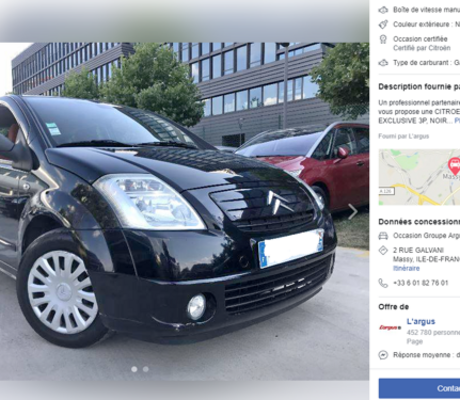The width and height of the screenshot is (460, 400).
Task: Click the main Citroën car photo
Action: (x=184, y=211)
